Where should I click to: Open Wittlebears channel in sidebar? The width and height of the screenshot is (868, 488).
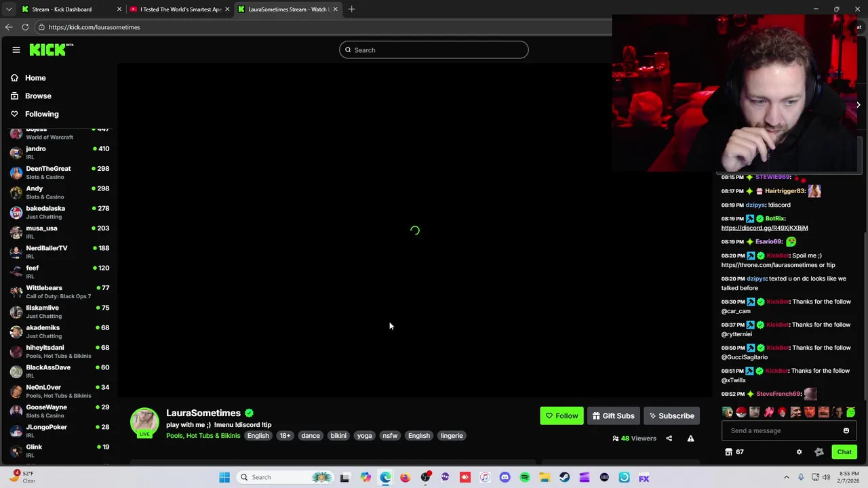click(60, 291)
